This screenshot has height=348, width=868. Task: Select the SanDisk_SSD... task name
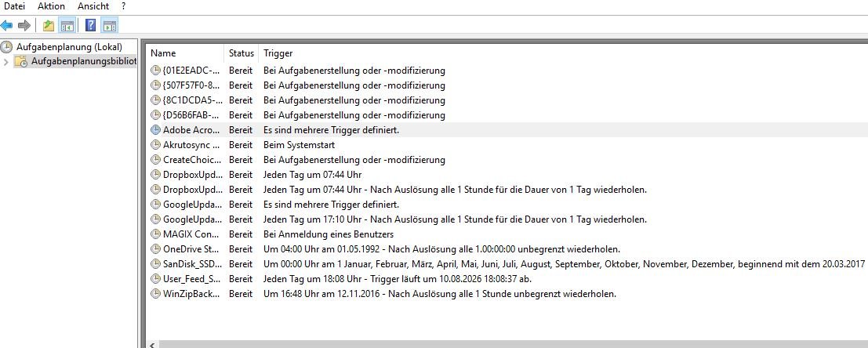[x=191, y=264]
